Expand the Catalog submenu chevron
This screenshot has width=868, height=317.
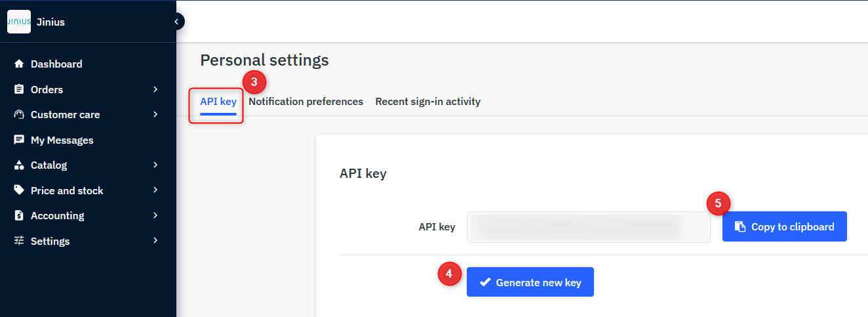click(x=155, y=165)
